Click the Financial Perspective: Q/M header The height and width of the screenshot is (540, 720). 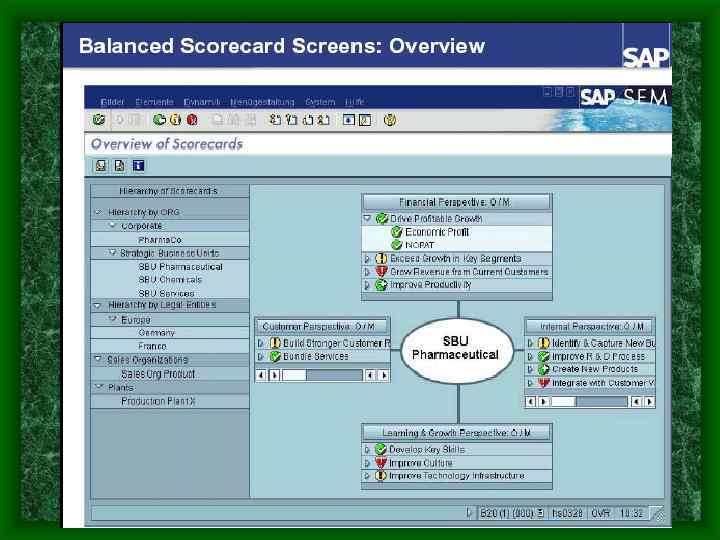pyautogui.click(x=457, y=202)
